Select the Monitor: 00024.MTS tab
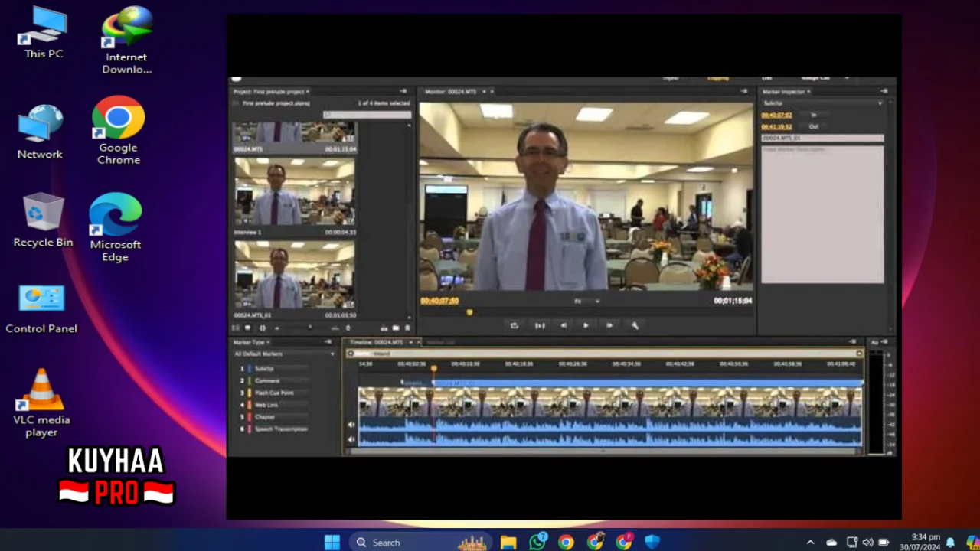This screenshot has width=980, height=551. click(x=452, y=91)
